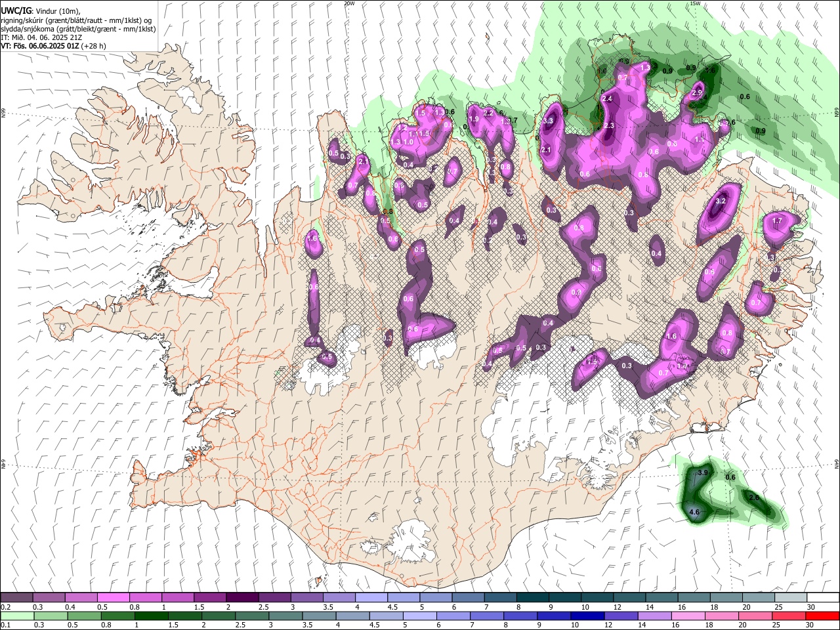
Task: Click the 2.8 rain value offshore southeast
Action: 754,498
